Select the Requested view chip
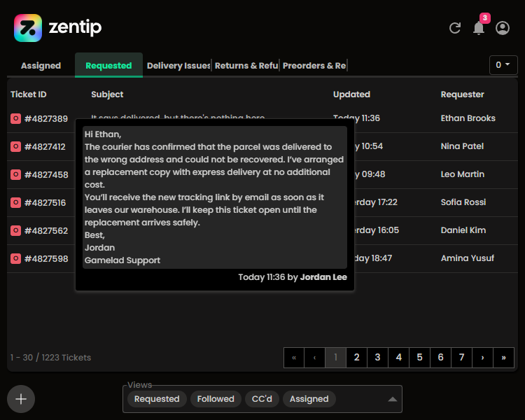525x420 pixels. [157, 399]
